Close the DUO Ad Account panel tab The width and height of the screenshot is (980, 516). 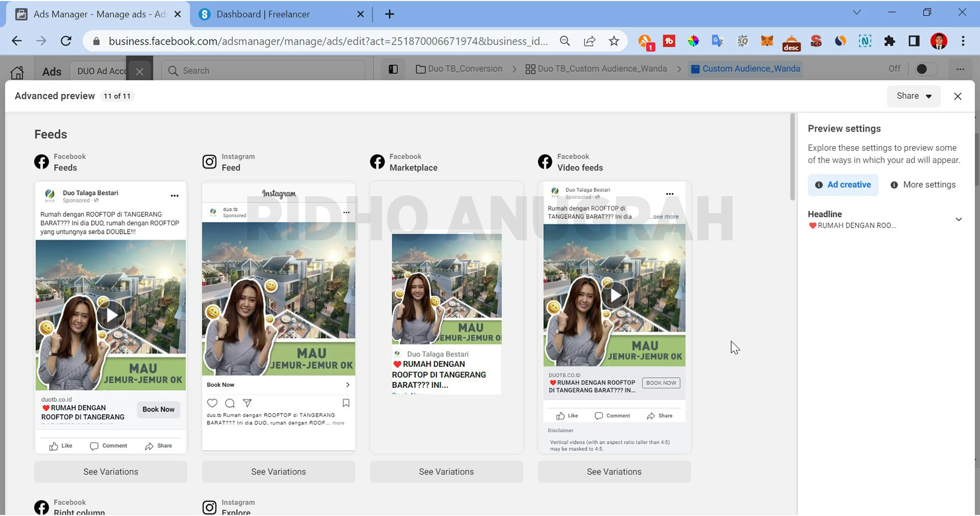(x=139, y=71)
